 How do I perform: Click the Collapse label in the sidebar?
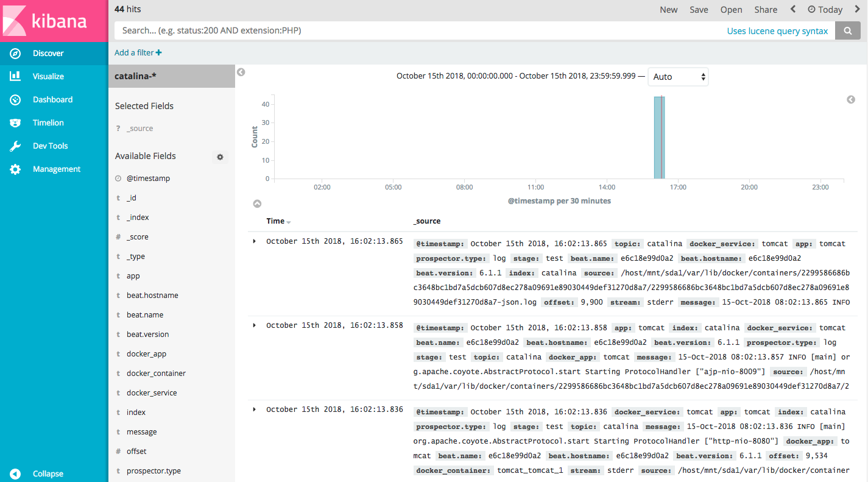pos(48,474)
